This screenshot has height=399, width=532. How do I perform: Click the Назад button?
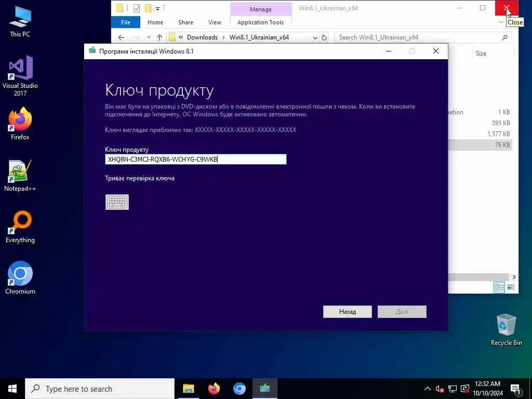[348, 312]
